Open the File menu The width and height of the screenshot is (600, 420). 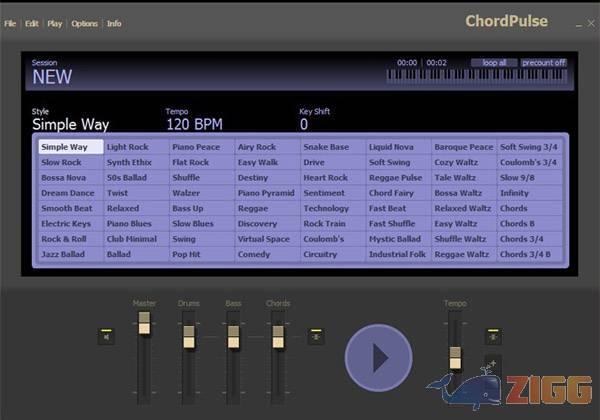coord(10,23)
